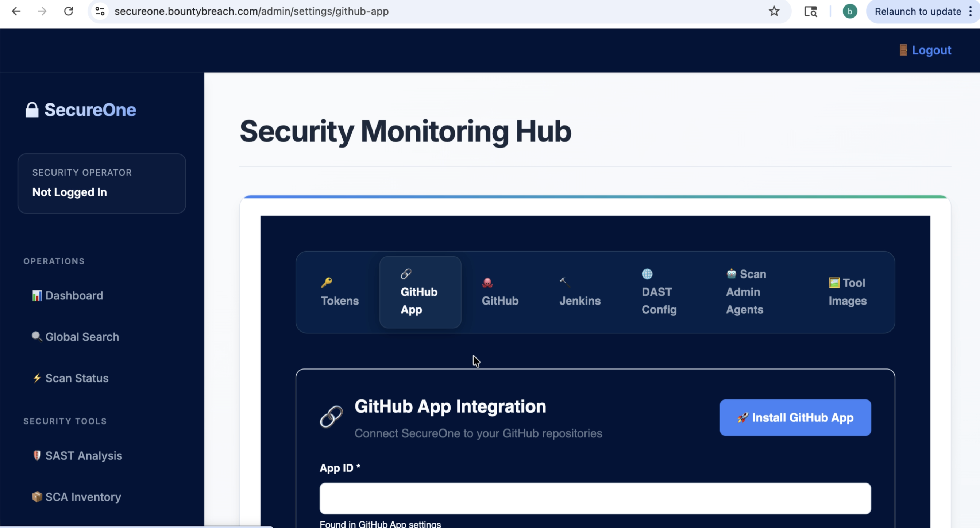Image resolution: width=980 pixels, height=528 pixels.
Task: Click the SAST Analysis shield icon
Action: pos(37,456)
